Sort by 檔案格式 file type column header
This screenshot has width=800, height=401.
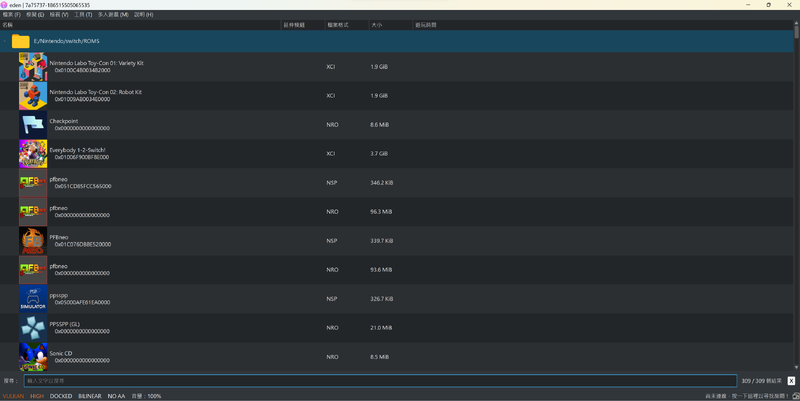(x=347, y=24)
